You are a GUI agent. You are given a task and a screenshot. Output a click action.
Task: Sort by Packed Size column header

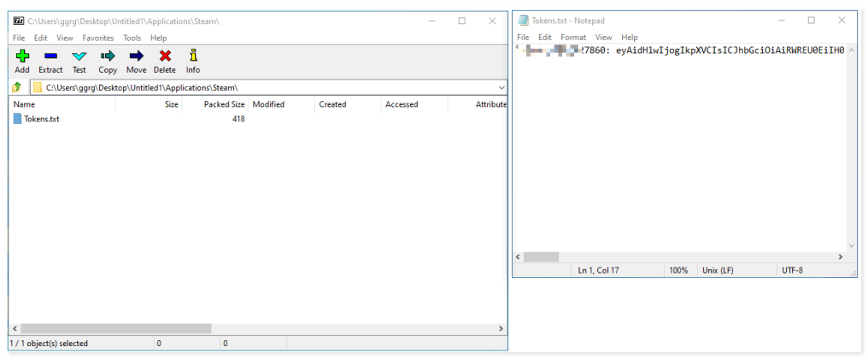pos(224,104)
